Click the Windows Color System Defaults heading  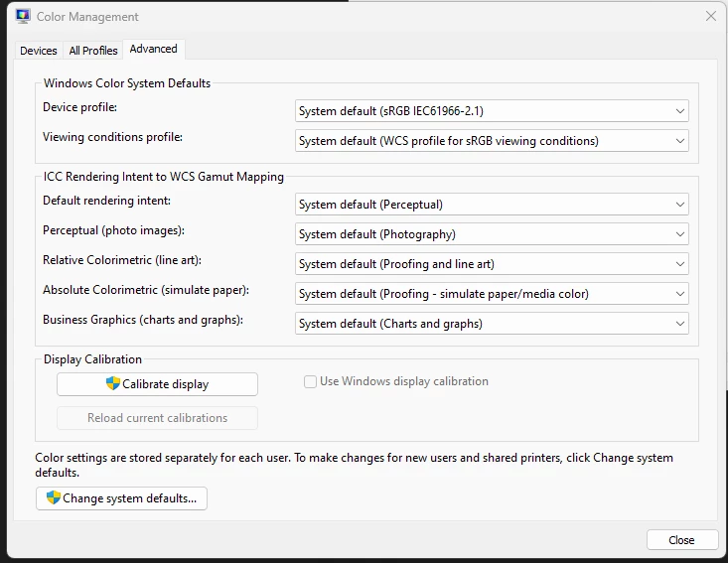point(127,83)
